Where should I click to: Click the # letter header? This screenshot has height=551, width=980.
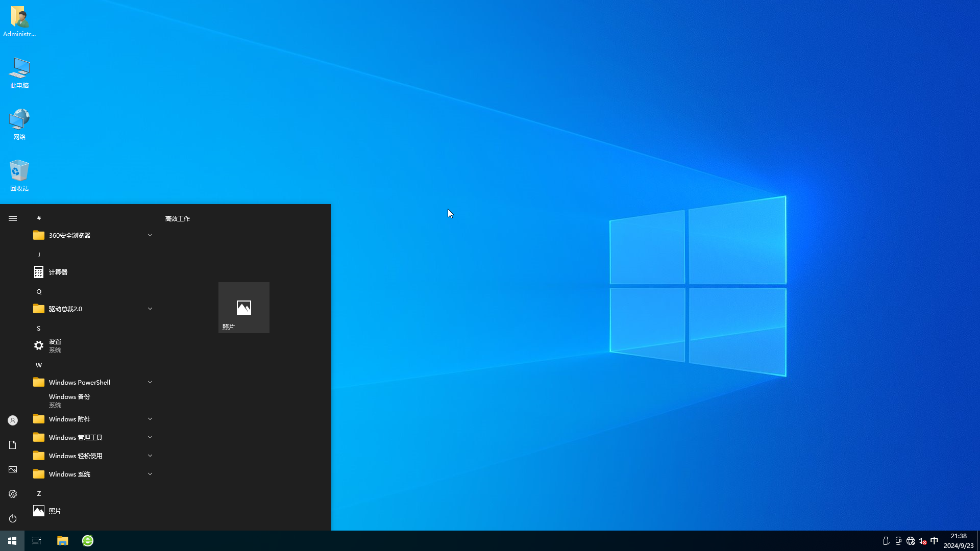pos(39,218)
